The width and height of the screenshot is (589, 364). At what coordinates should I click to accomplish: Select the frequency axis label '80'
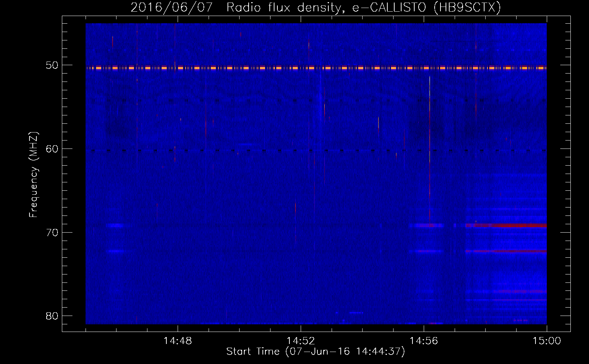(52, 316)
